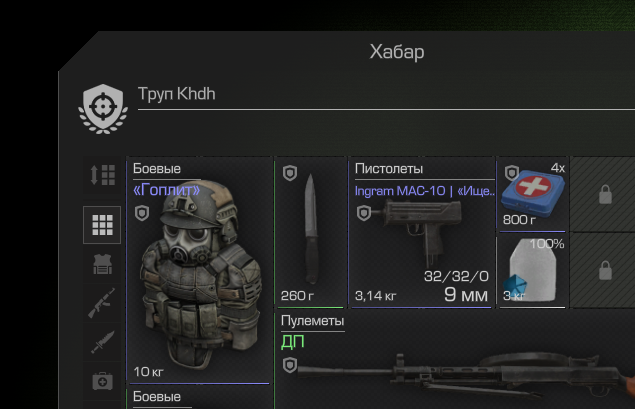
Task: Click shield badge on Гоплит armor
Action: tap(142, 213)
